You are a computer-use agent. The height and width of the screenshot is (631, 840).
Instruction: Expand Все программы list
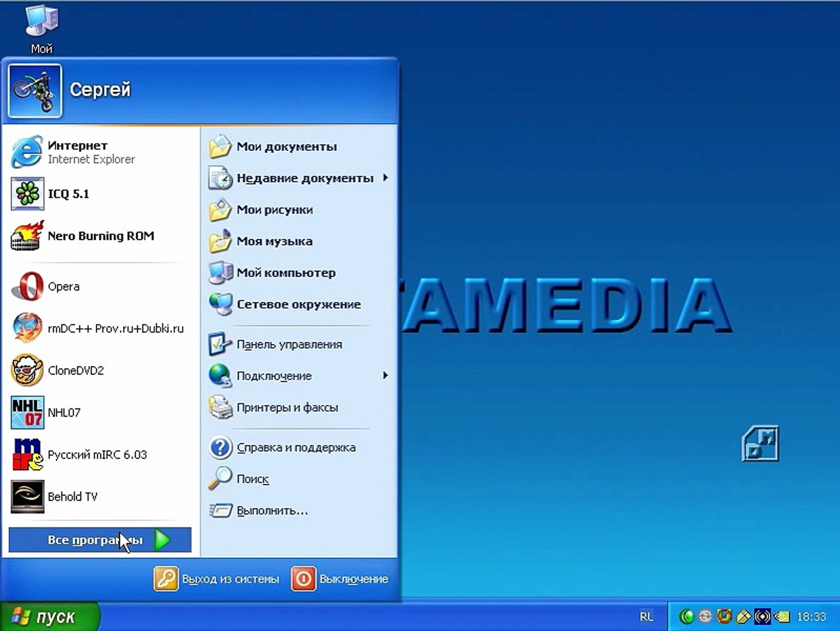point(100,540)
